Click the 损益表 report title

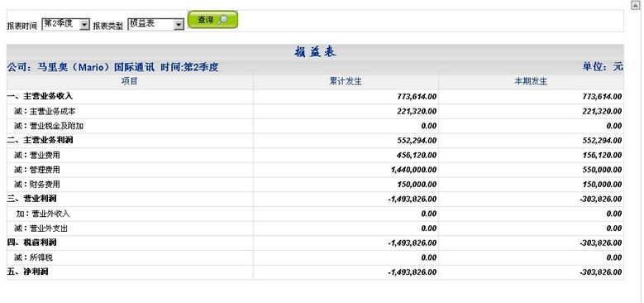click(x=316, y=52)
